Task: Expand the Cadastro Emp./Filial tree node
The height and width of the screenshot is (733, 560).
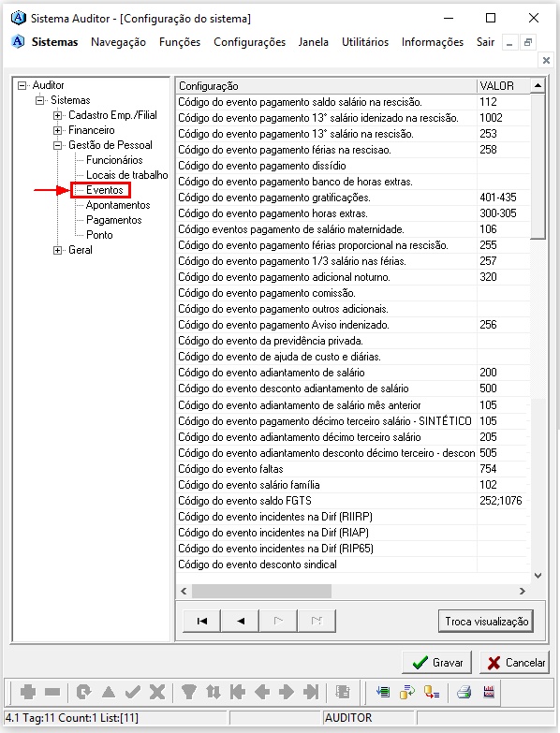Action: click(x=57, y=115)
